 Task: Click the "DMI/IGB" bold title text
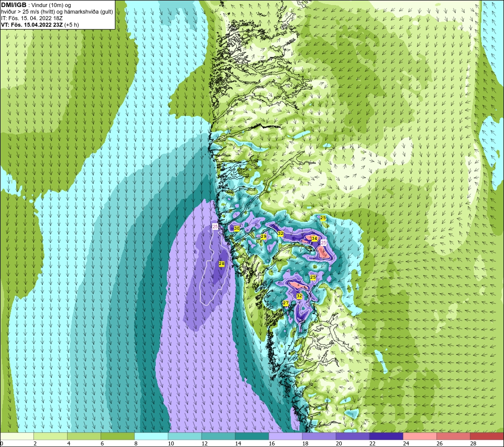(x=14, y=5)
